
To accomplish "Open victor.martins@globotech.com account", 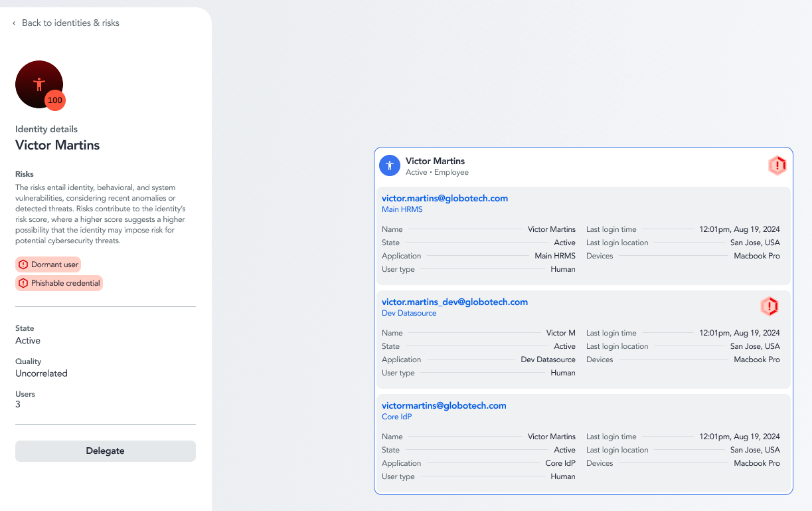I will pyautogui.click(x=445, y=198).
